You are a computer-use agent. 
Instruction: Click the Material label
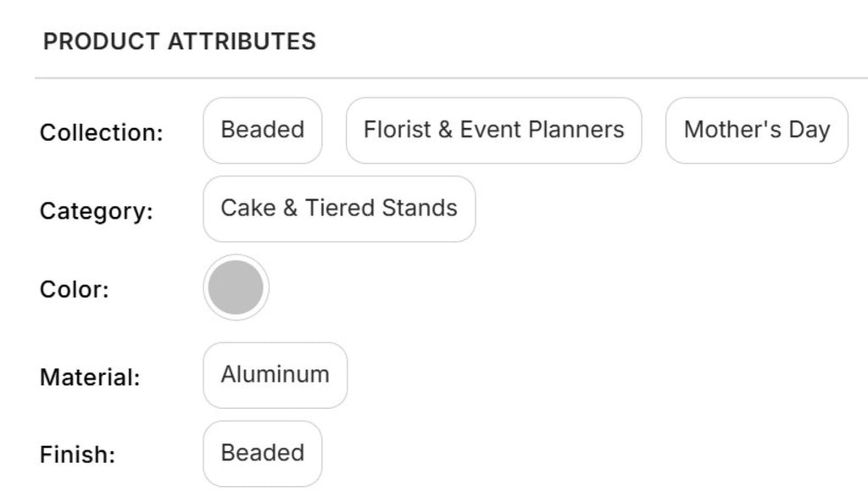90,377
